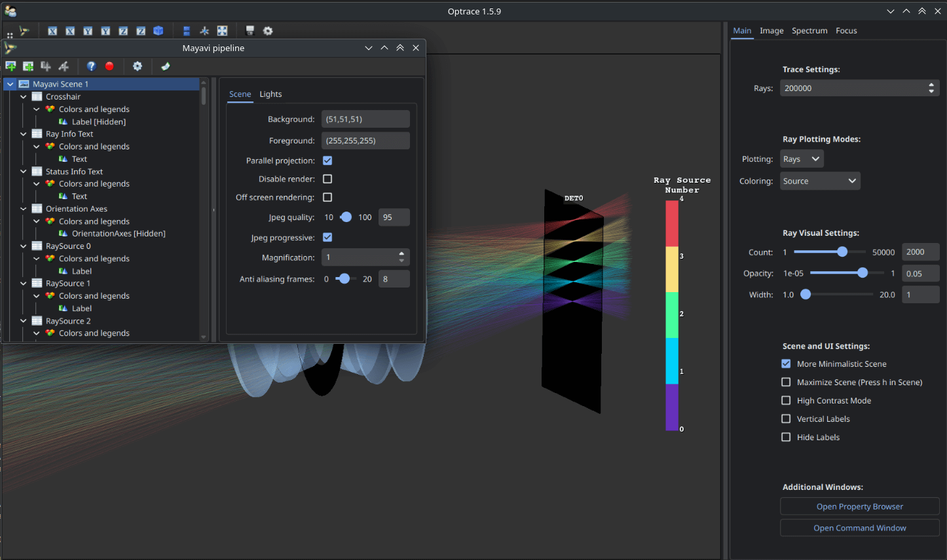Enable Disable render checkbox
Viewport: 947px width, 560px height.
tap(327, 179)
